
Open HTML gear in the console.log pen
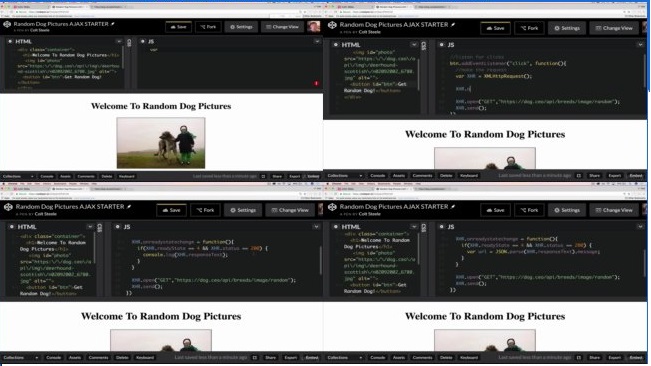point(12,227)
